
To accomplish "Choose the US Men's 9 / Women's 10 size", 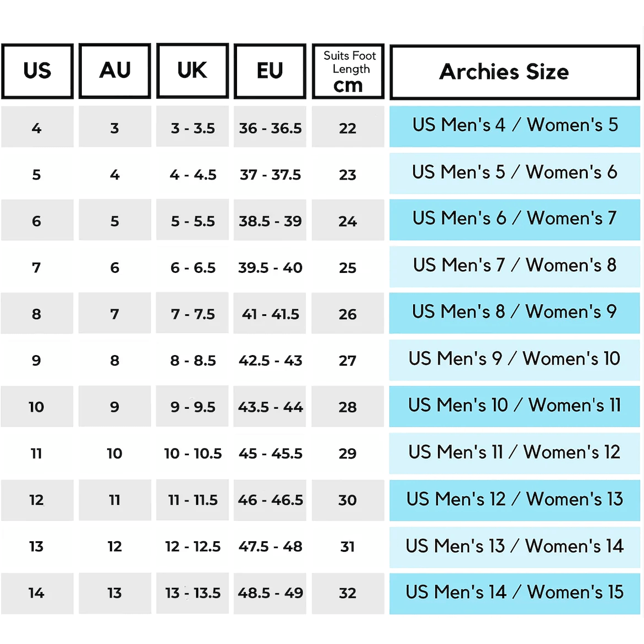I will (x=515, y=359).
